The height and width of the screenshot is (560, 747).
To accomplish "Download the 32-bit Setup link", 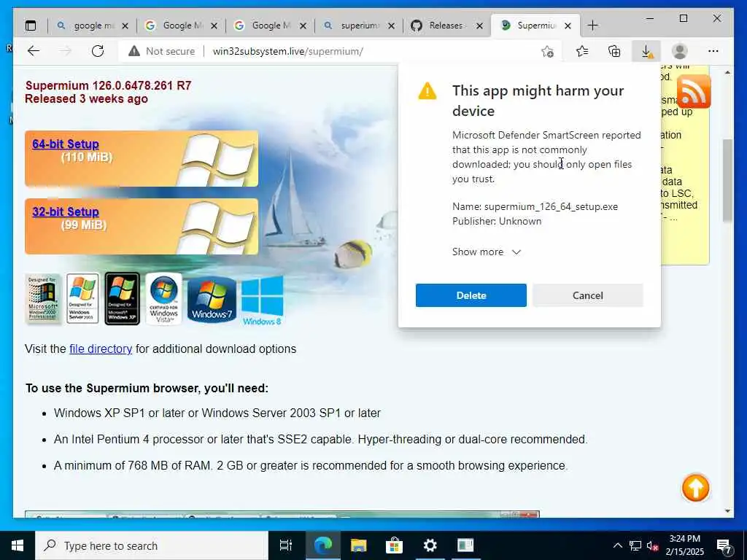I will [66, 211].
